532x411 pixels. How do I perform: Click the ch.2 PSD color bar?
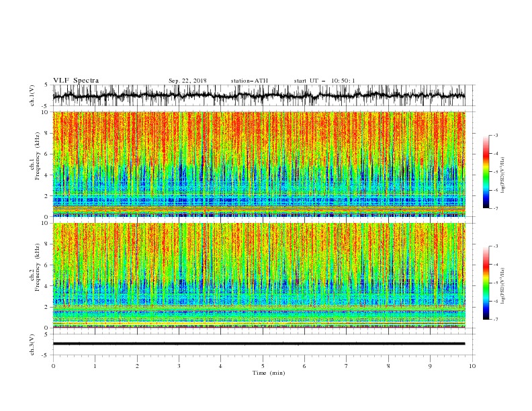pos(486,283)
